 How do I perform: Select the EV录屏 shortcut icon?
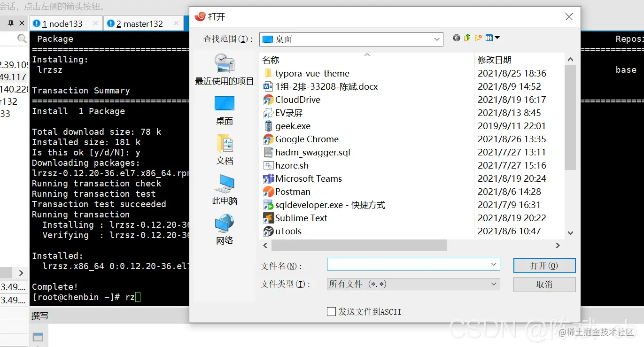point(268,113)
